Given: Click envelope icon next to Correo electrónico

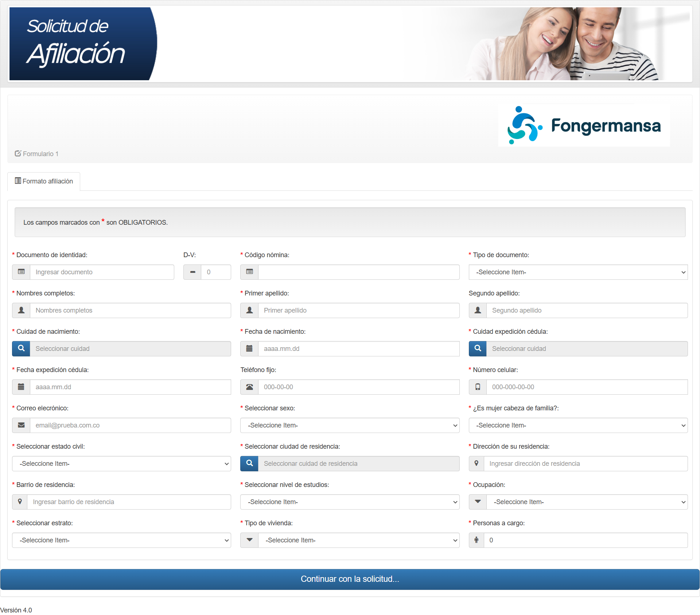Looking at the screenshot, I should (21, 425).
